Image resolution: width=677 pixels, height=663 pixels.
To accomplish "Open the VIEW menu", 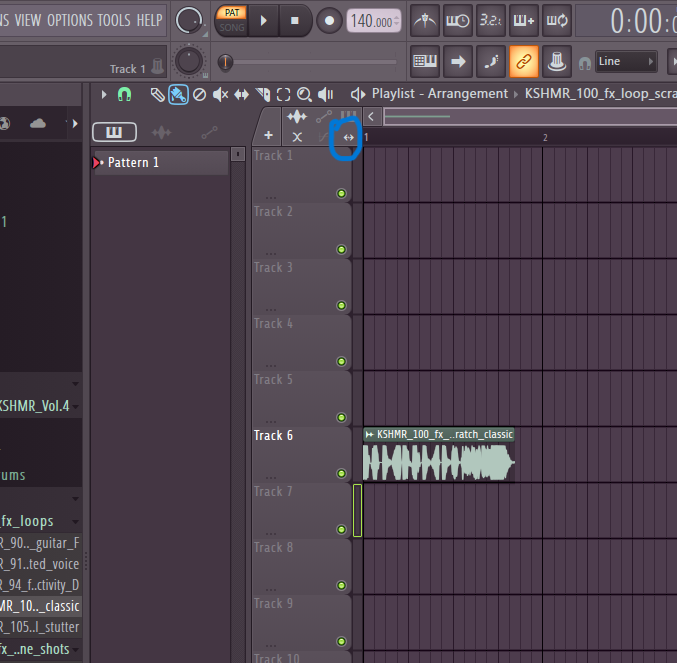I will (x=28, y=20).
